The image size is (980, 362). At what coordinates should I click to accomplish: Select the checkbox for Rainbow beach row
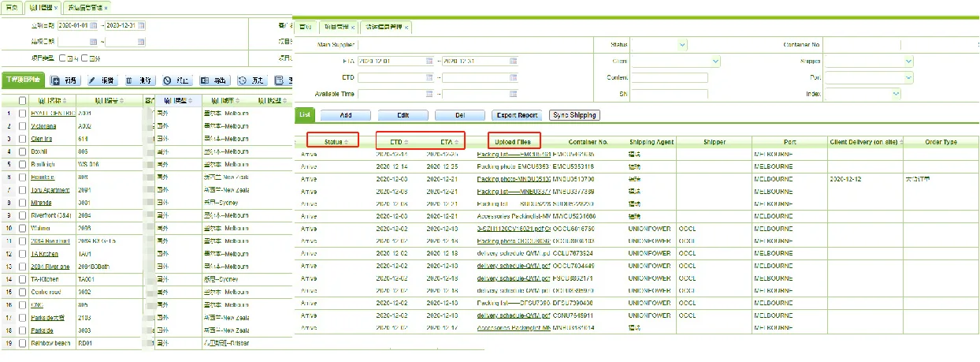point(22,343)
